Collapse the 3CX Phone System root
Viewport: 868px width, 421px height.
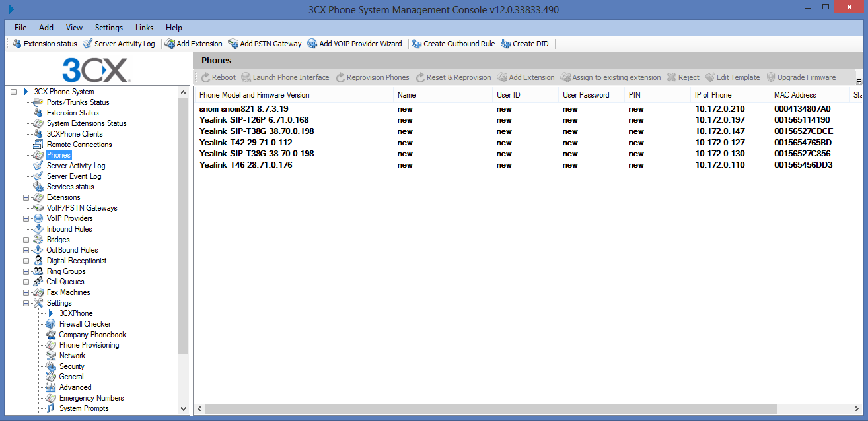14,92
